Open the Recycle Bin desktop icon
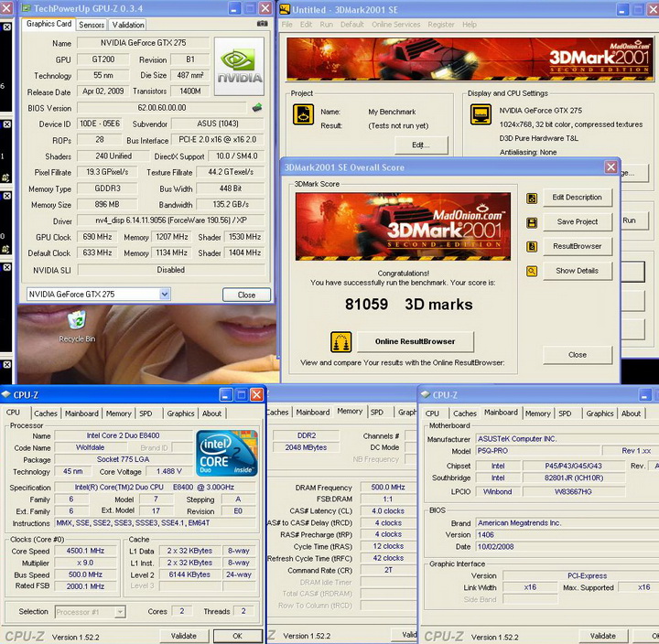659x644 pixels. coord(77,327)
